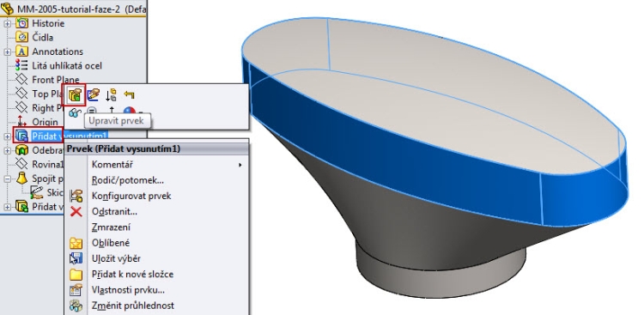Expand the bottom Přidat feature node

[x=7, y=207]
